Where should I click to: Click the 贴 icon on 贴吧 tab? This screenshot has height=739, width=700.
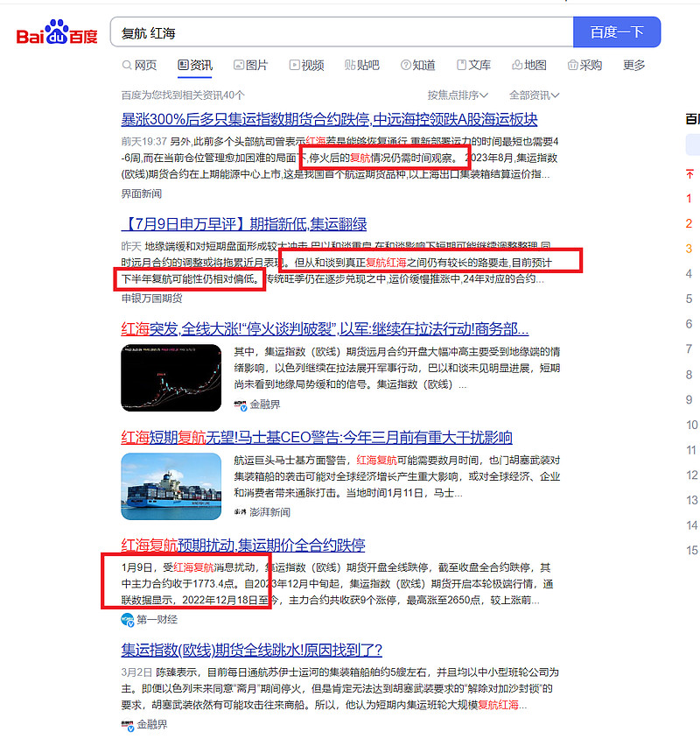pos(349,65)
